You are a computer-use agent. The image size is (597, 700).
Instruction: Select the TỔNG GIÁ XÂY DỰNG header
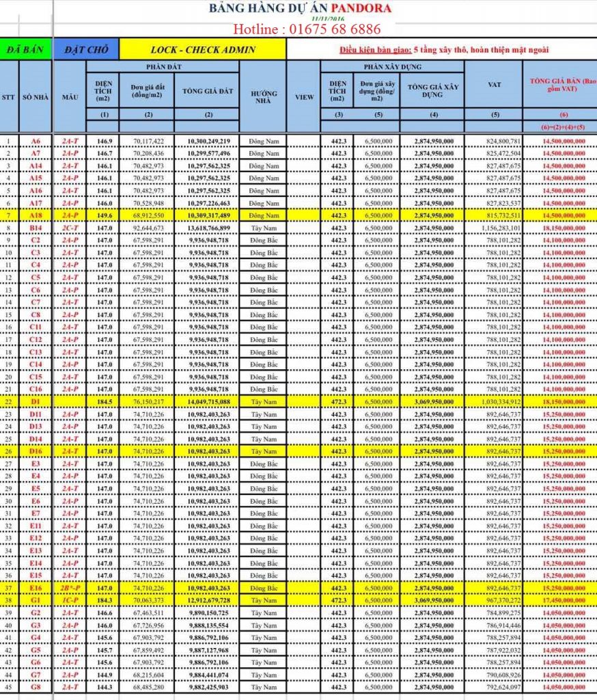[432, 91]
